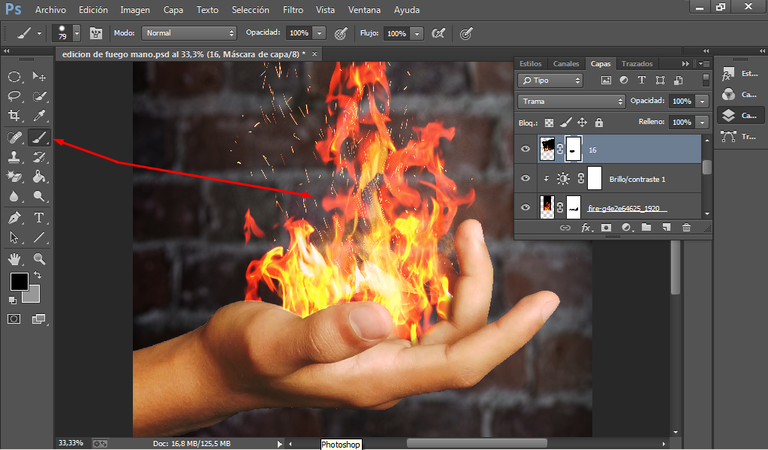Select the Path Selection arrow tool
The width and height of the screenshot is (768, 450).
pyautogui.click(x=14, y=237)
